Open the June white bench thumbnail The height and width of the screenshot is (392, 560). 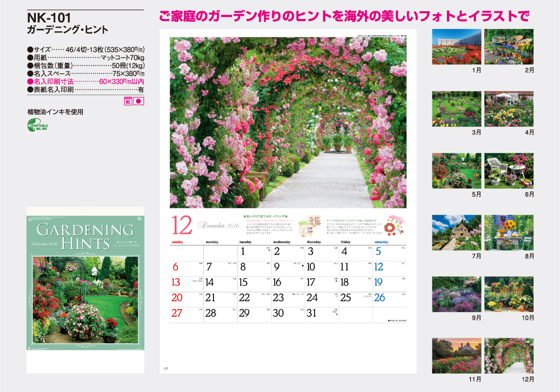(508, 171)
